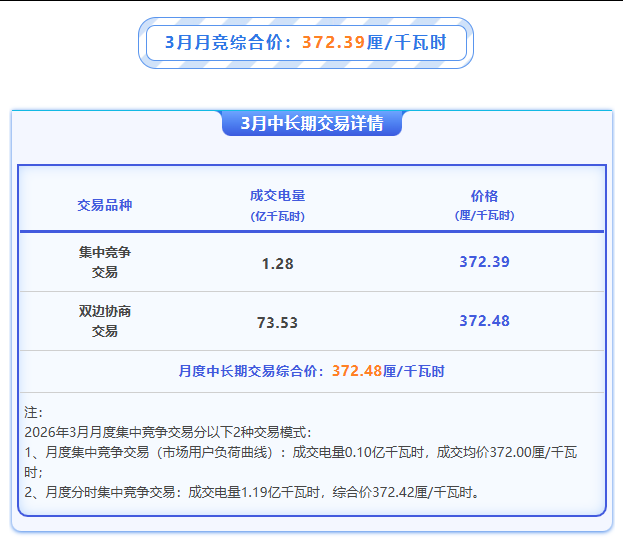Click the 3月中长期交易详情 title tab

(311, 124)
